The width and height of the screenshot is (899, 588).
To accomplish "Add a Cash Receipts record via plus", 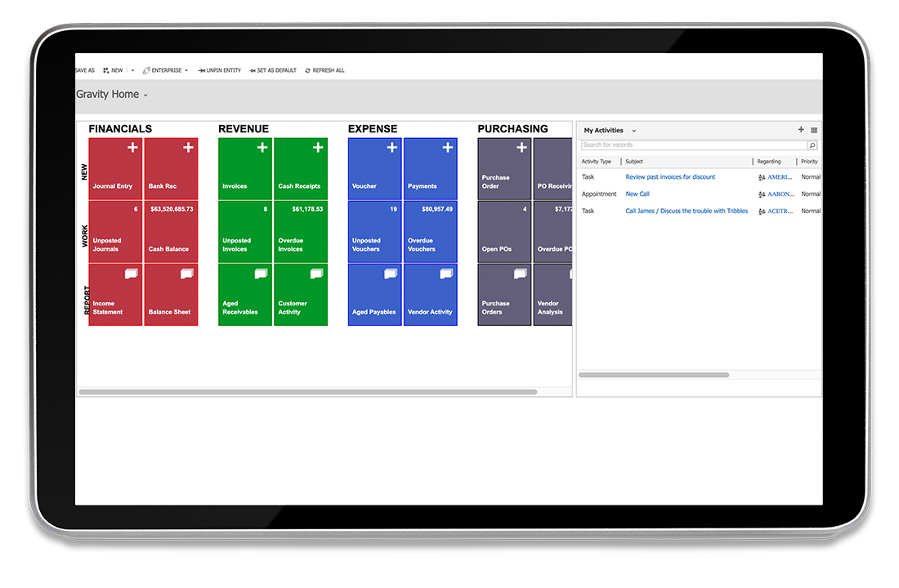I will [318, 147].
